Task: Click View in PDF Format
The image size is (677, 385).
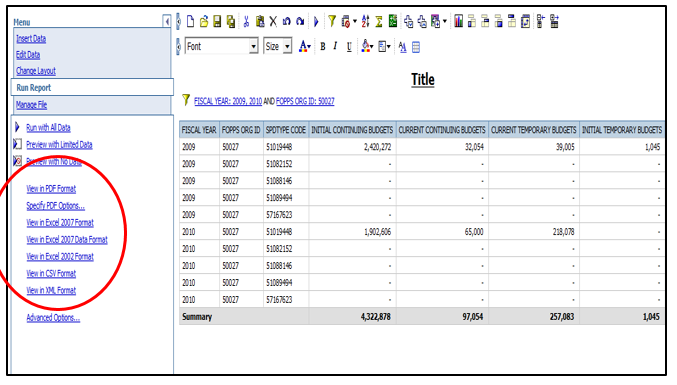Action: pos(51,189)
